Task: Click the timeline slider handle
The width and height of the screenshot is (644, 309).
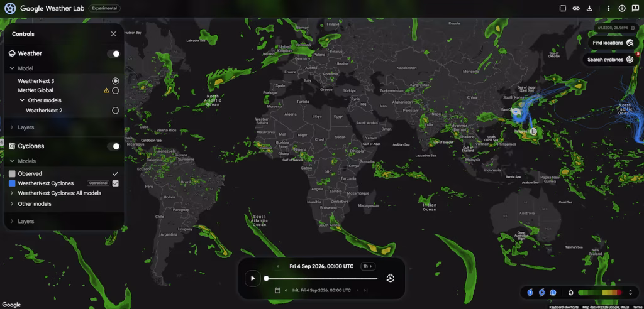Action: [266, 278]
